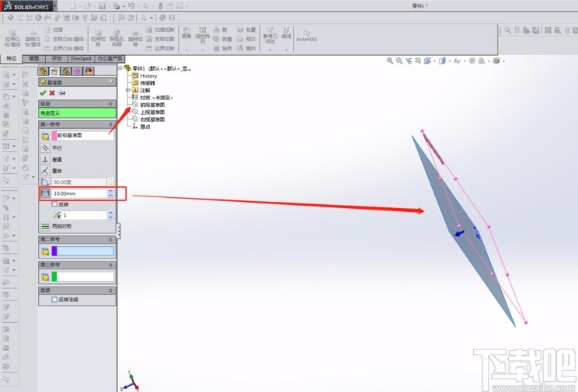Image resolution: width=578 pixels, height=392 pixels.
Task: Toggle the offset distance icon
Action: pyautogui.click(x=45, y=193)
